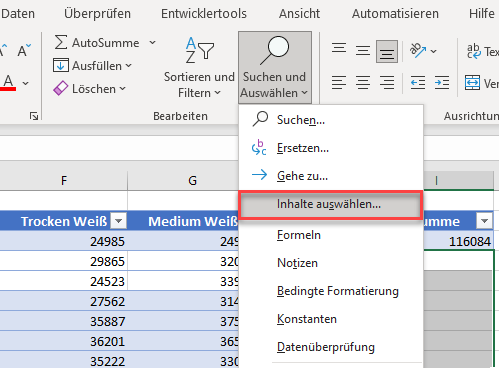
Task: Align text left
Action: click(339, 82)
